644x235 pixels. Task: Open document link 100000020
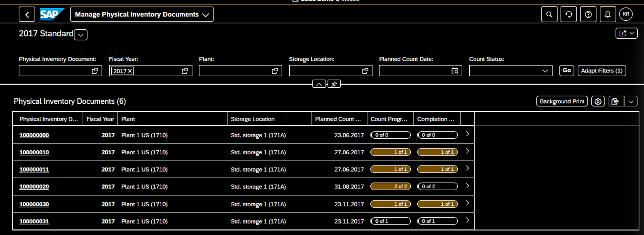pyautogui.click(x=34, y=187)
